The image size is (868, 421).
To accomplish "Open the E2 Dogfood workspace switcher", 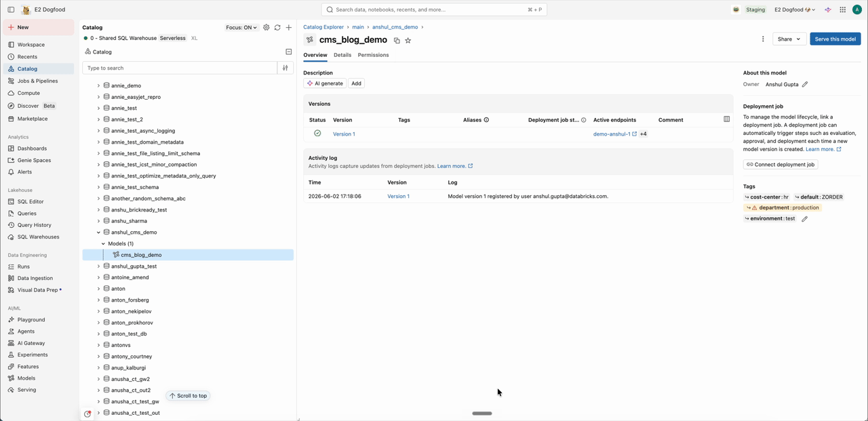I will (x=794, y=9).
